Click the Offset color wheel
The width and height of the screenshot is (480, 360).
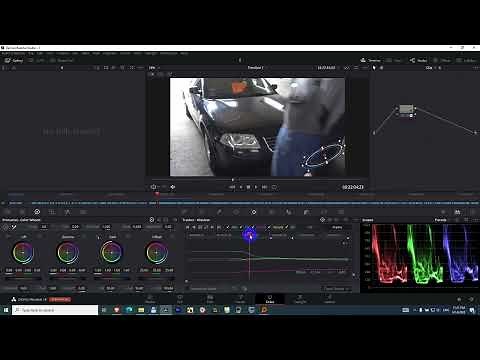coord(157,252)
